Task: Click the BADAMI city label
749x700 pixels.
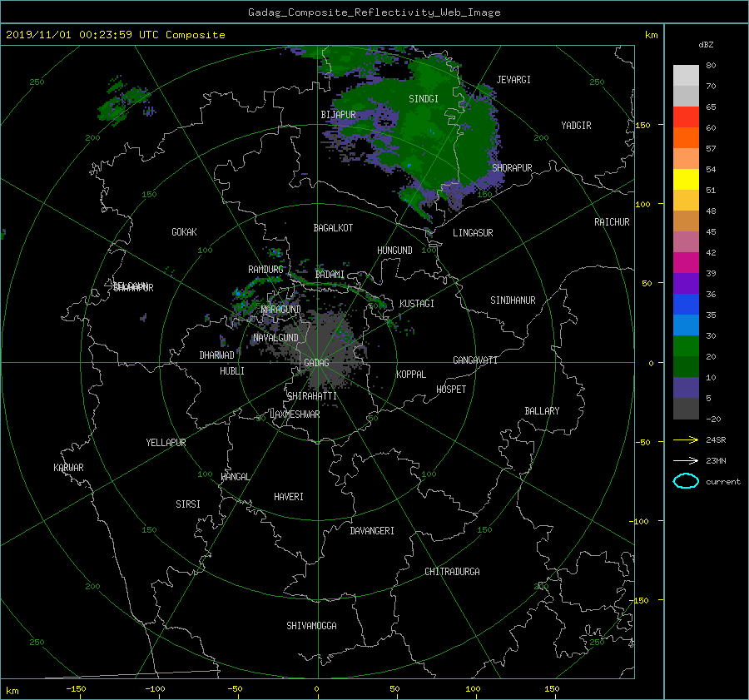Action: coord(330,275)
